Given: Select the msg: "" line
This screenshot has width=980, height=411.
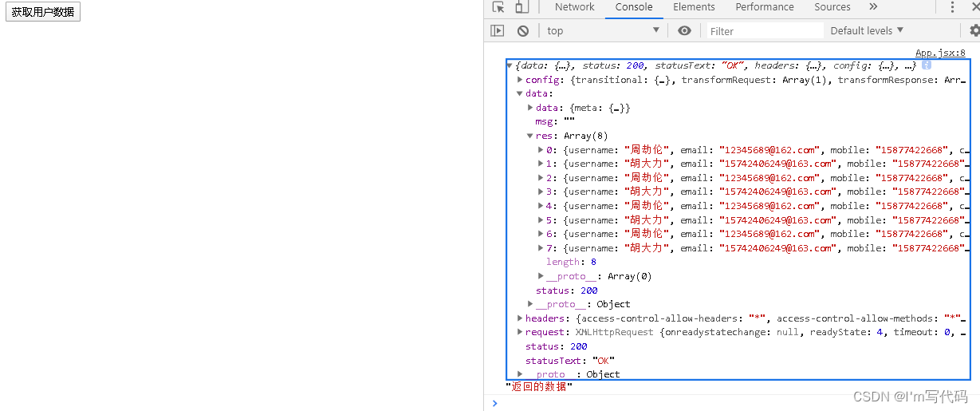Looking at the screenshot, I should click(555, 121).
